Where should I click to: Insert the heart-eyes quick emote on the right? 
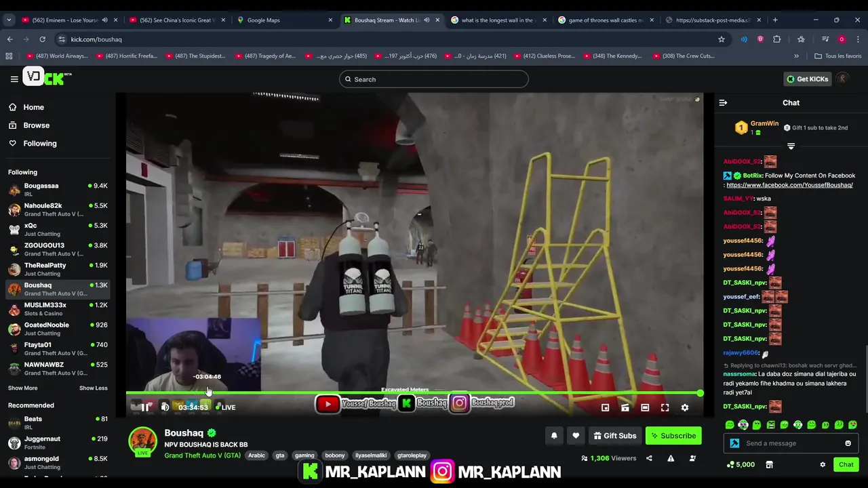pyautogui.click(x=852, y=425)
